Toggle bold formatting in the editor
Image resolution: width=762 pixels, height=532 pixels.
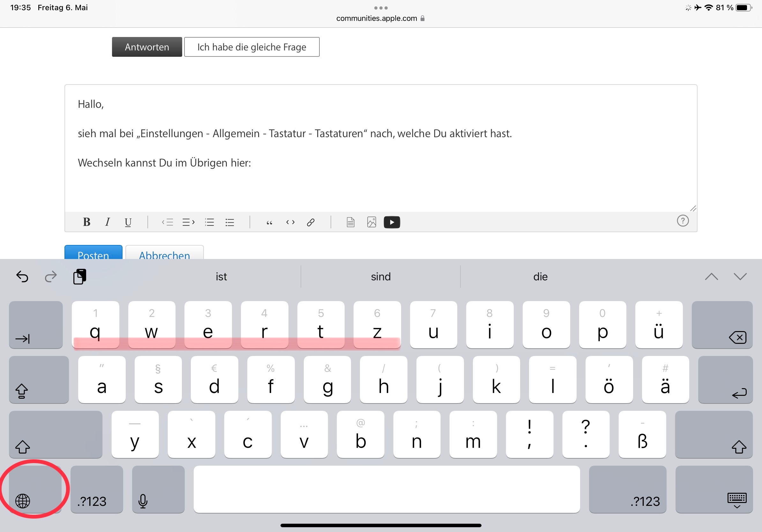[x=86, y=222]
